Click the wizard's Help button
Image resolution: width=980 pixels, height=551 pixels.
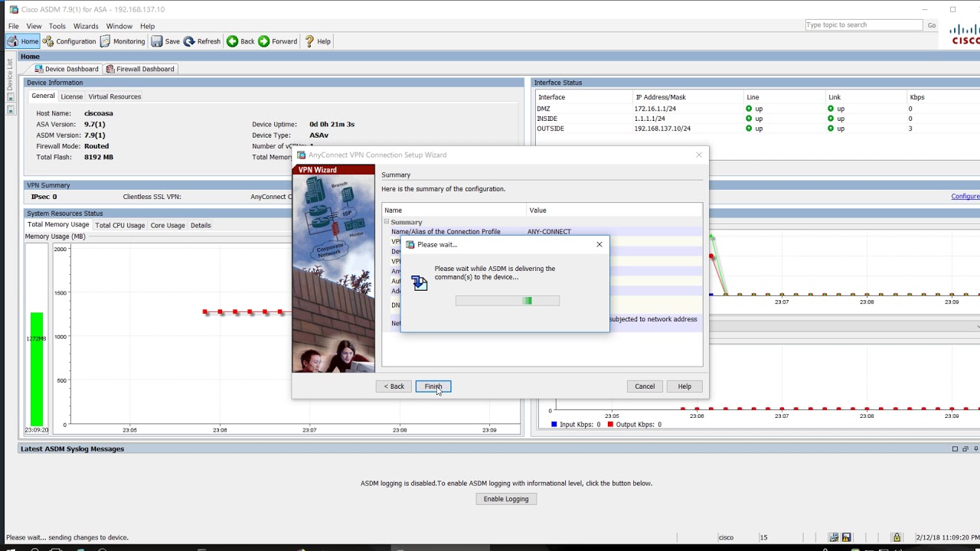coord(684,386)
